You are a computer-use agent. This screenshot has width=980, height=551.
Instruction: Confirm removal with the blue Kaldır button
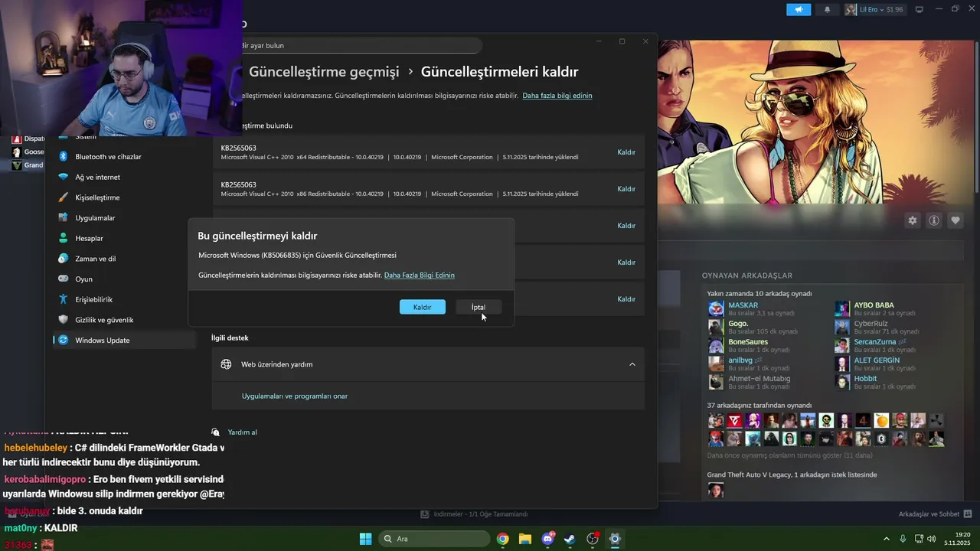(422, 307)
